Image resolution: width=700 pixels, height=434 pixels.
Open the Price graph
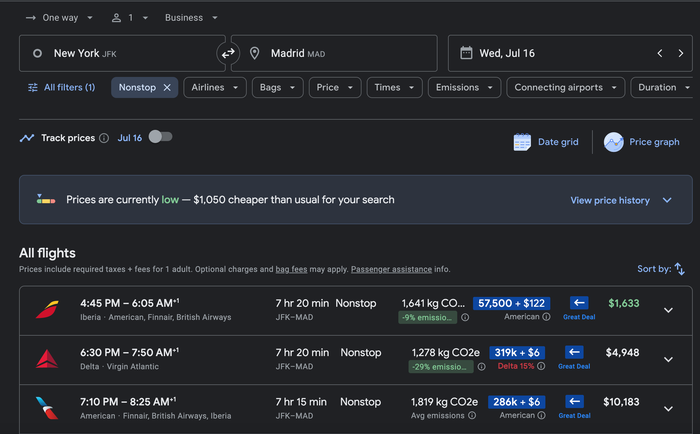click(x=642, y=142)
